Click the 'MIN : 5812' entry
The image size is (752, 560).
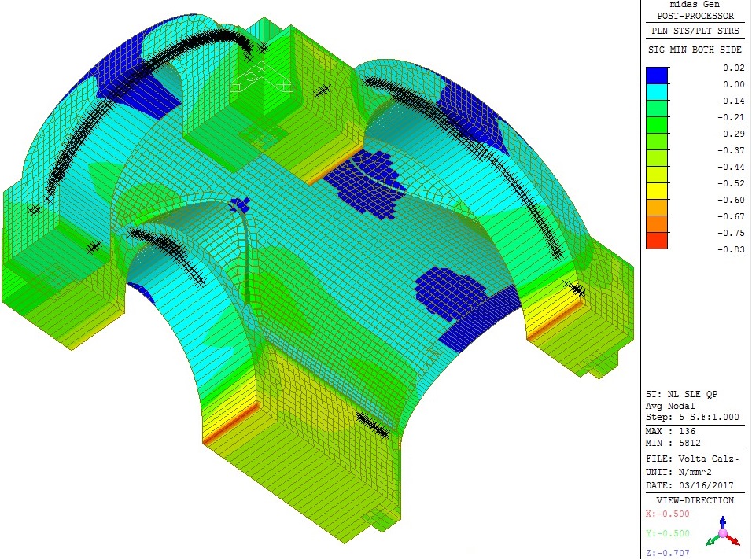673,443
